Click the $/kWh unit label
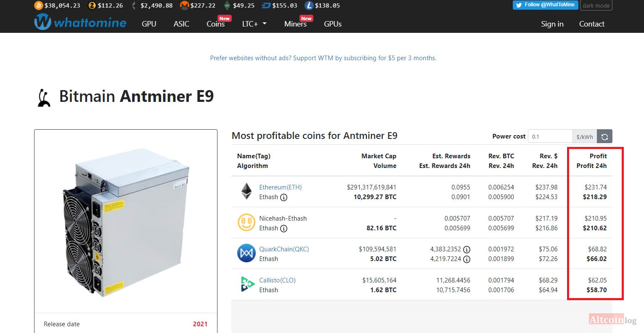644x333 pixels. click(585, 137)
